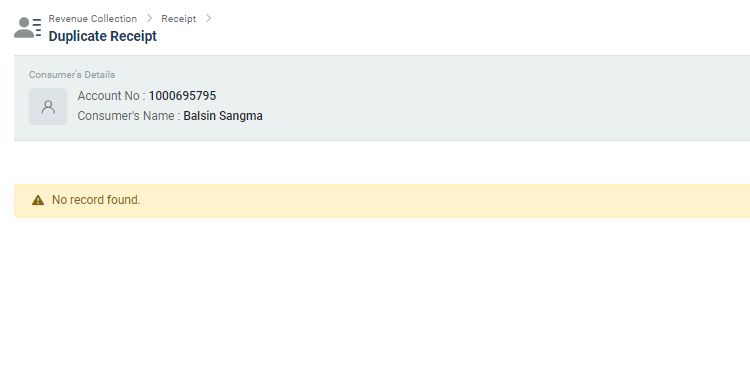The width and height of the screenshot is (750, 379).
Task: Click the warning triangle icon in the alert
Action: [38, 200]
